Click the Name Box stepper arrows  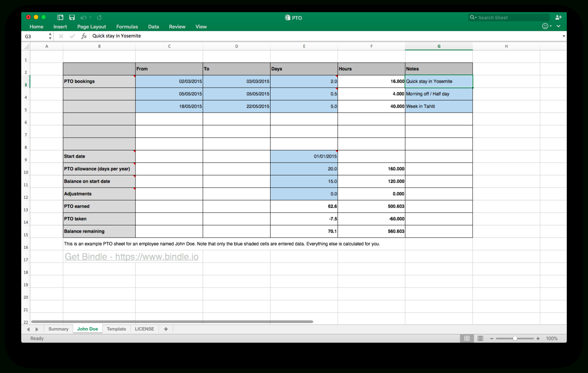click(50, 36)
